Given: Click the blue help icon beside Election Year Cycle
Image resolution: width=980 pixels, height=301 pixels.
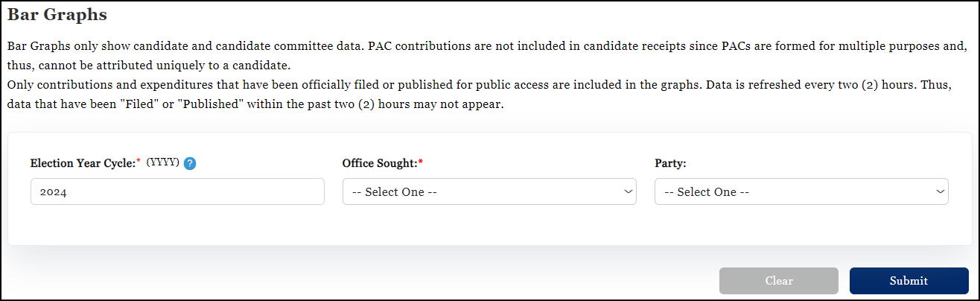Looking at the screenshot, I should coord(190,163).
